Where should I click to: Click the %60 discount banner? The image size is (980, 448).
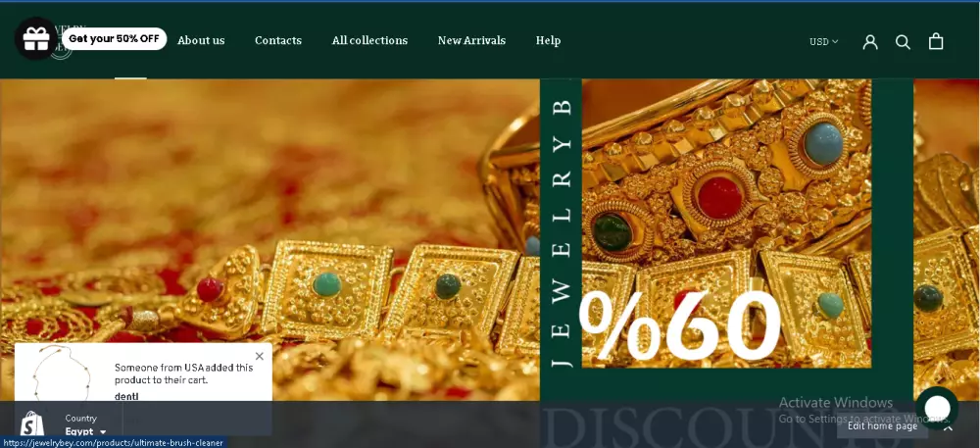pos(680,324)
